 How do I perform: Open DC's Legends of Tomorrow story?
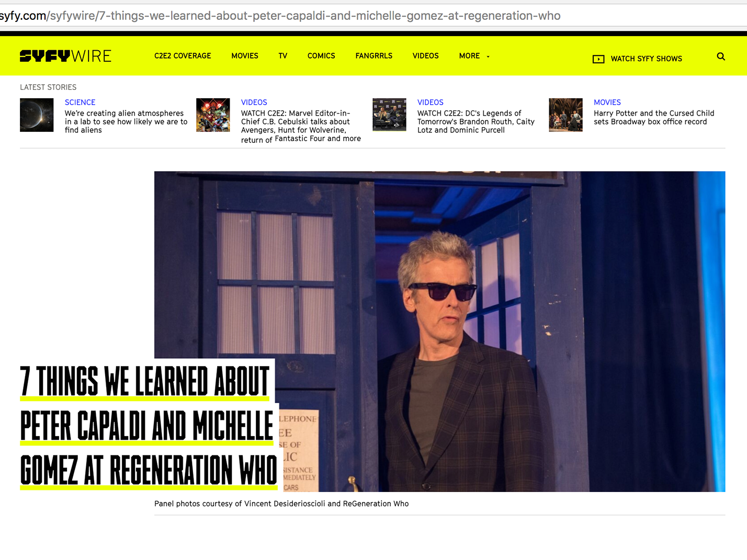476,122
